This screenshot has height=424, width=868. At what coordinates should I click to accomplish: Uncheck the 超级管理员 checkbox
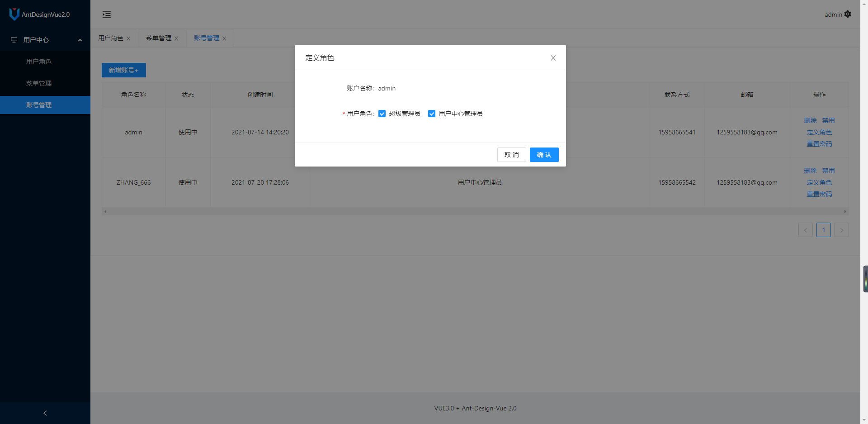point(382,114)
